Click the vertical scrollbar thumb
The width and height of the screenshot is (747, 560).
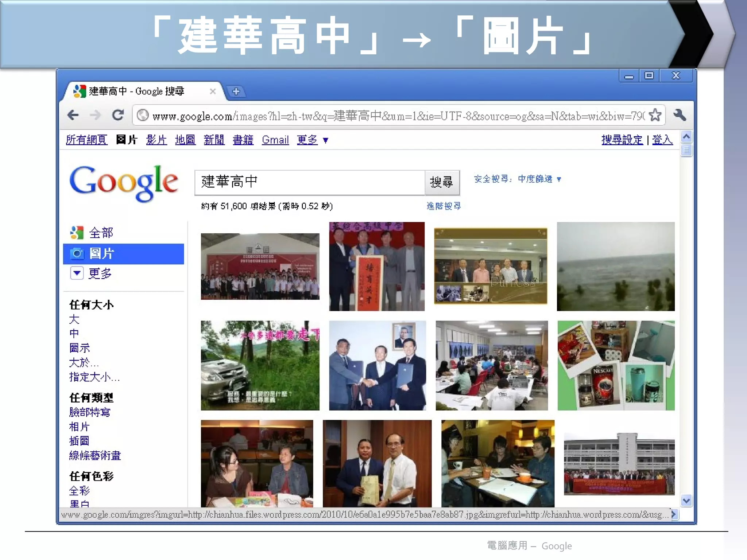[x=686, y=150]
